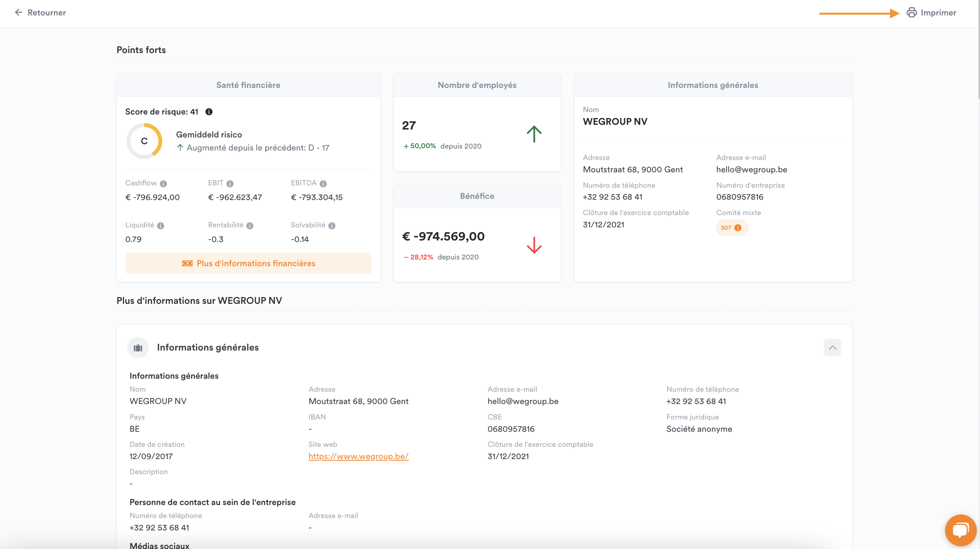Click the Bénéfice card header
980x549 pixels.
click(x=477, y=196)
